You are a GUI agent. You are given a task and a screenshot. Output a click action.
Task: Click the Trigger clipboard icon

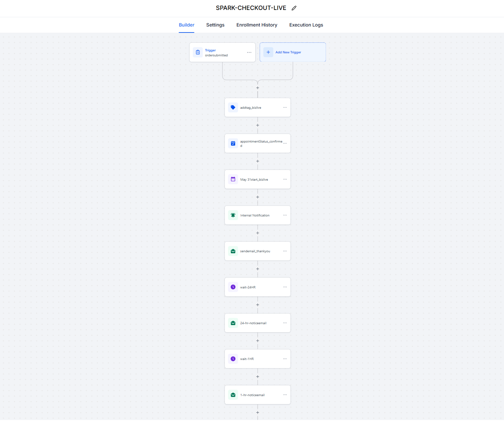198,52
